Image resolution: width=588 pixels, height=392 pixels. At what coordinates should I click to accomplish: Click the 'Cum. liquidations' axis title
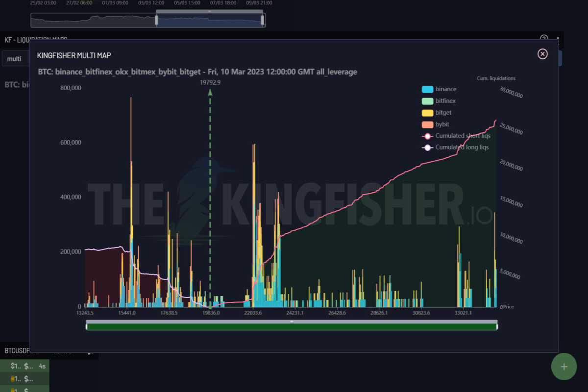point(496,78)
